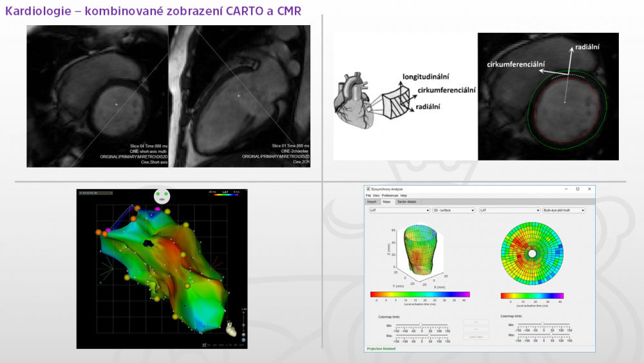Adjust right Colormap limits Min slider

[x=544, y=325]
